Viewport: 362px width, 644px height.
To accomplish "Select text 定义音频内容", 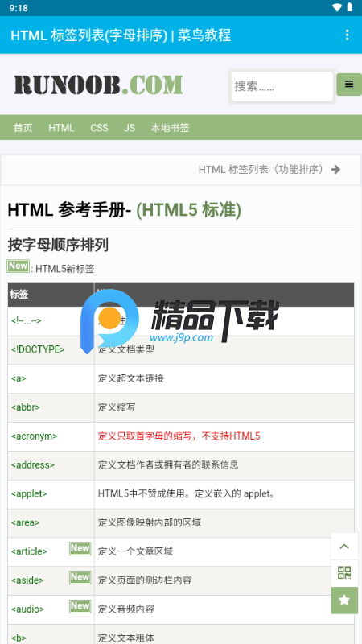I will [126, 609].
